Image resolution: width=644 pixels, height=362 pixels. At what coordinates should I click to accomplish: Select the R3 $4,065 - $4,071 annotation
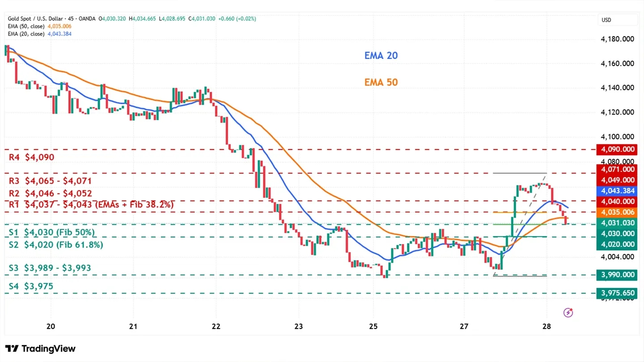point(51,181)
